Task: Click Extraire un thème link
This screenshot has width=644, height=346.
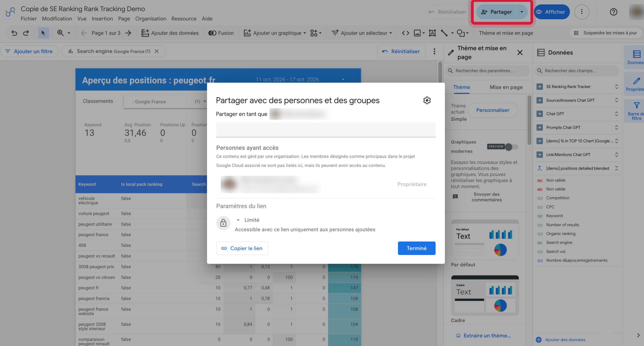Action: (484, 336)
